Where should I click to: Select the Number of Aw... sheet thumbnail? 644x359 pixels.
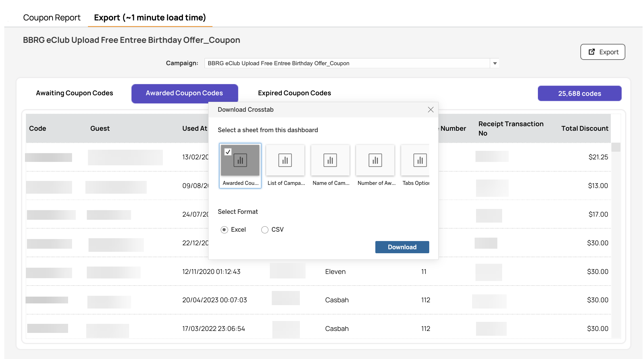coord(375,166)
